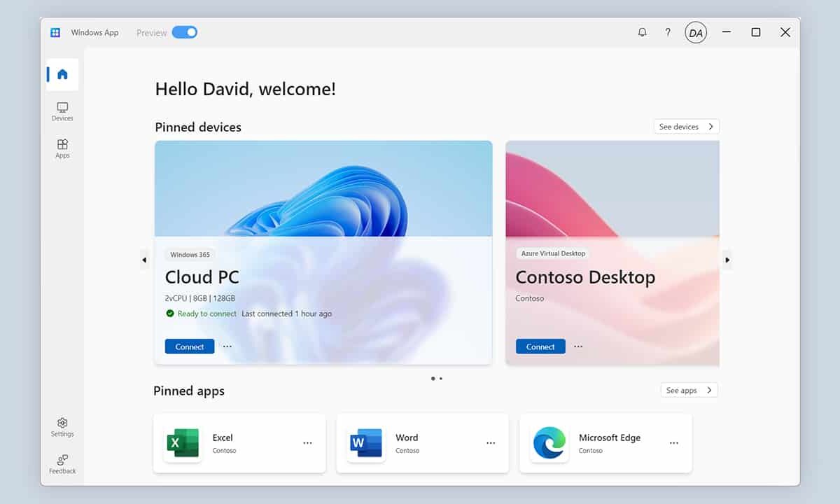Image resolution: width=840 pixels, height=504 pixels.
Task: Open more options for Microsoft Edge
Action: [x=673, y=442]
